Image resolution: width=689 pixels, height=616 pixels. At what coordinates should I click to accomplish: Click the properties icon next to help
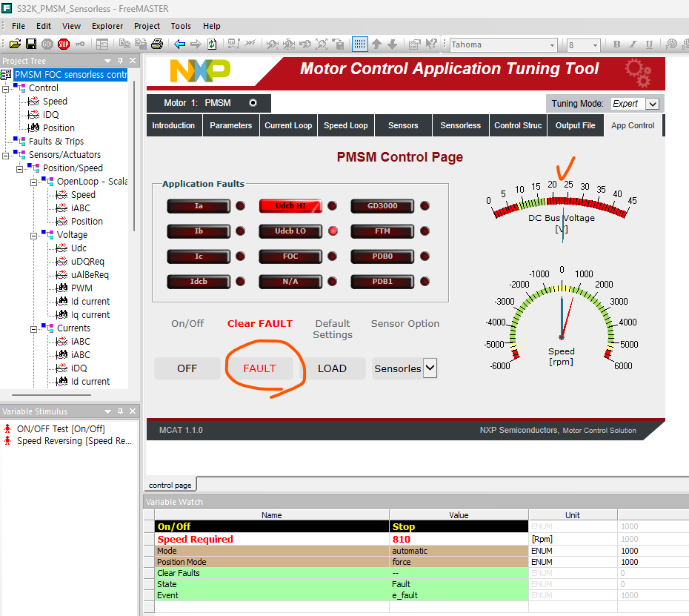tap(415, 44)
